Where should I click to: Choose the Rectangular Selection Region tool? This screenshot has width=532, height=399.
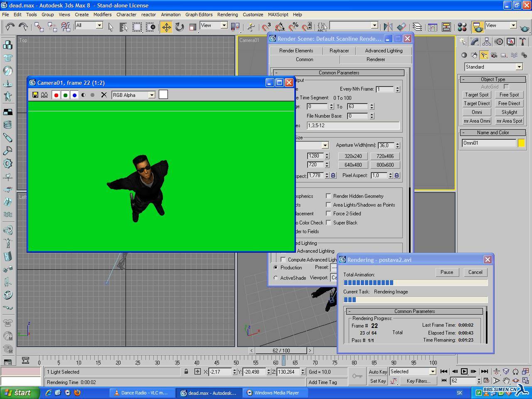[x=137, y=27]
